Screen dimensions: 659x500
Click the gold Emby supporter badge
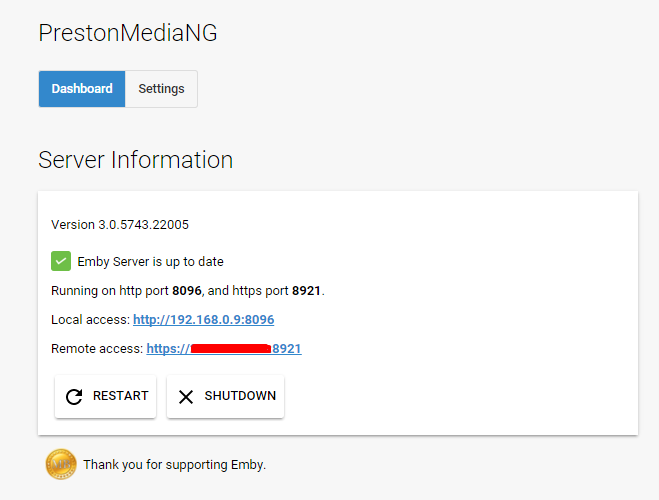pyautogui.click(x=61, y=465)
